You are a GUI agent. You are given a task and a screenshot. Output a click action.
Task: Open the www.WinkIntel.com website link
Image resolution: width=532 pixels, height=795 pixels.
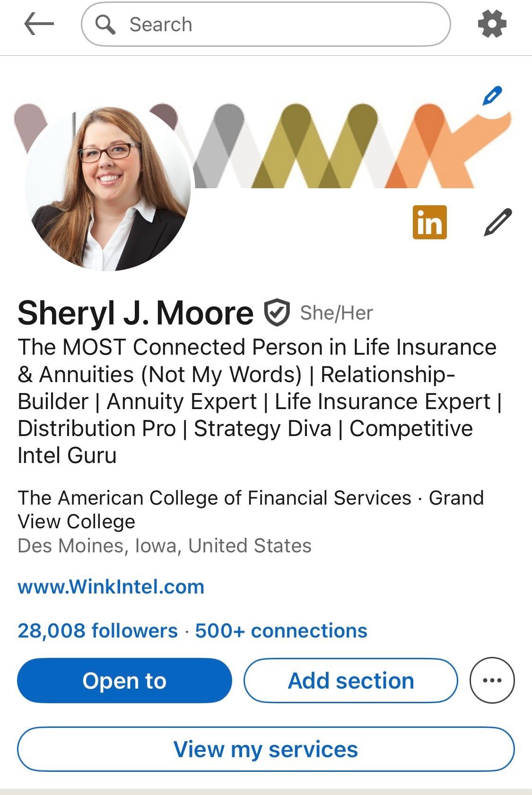click(111, 587)
